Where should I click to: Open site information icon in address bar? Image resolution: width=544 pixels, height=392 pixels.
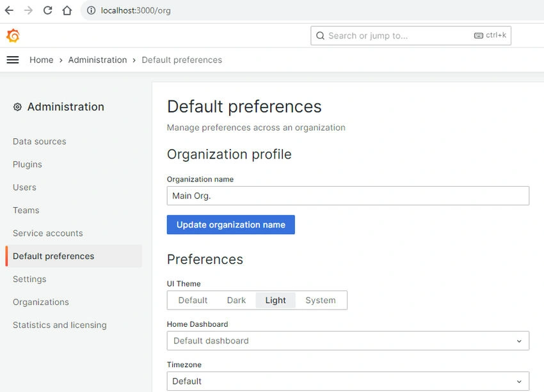click(x=92, y=10)
